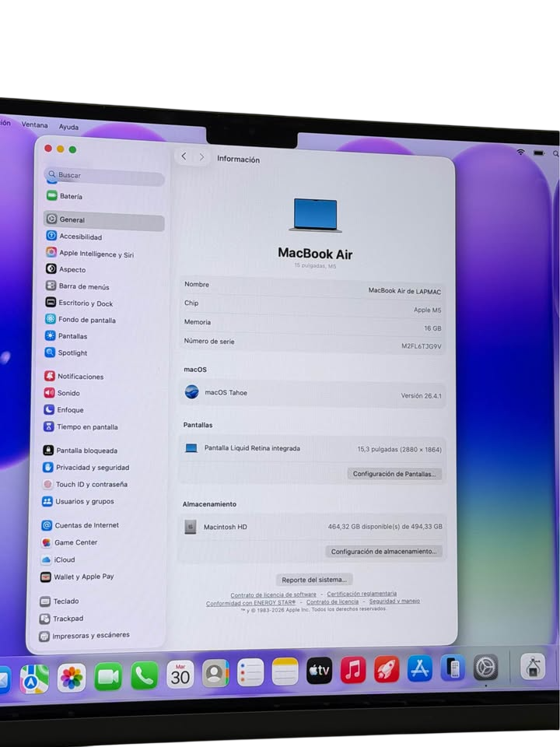
Task: Click serial number M2FL6TJG9V
Action: [421, 345]
